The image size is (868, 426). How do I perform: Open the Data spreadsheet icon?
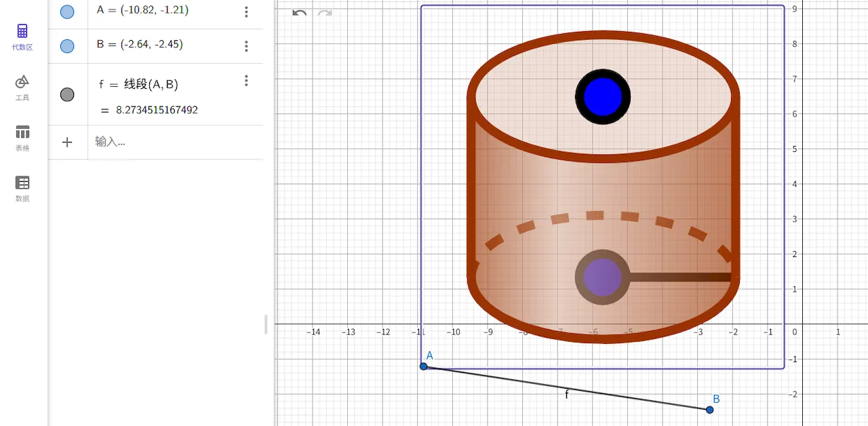(x=22, y=183)
